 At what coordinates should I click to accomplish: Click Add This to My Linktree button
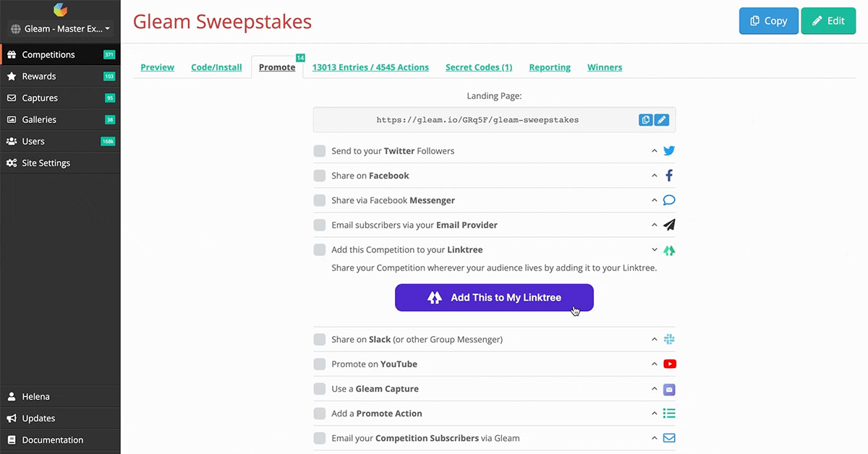pyautogui.click(x=494, y=297)
